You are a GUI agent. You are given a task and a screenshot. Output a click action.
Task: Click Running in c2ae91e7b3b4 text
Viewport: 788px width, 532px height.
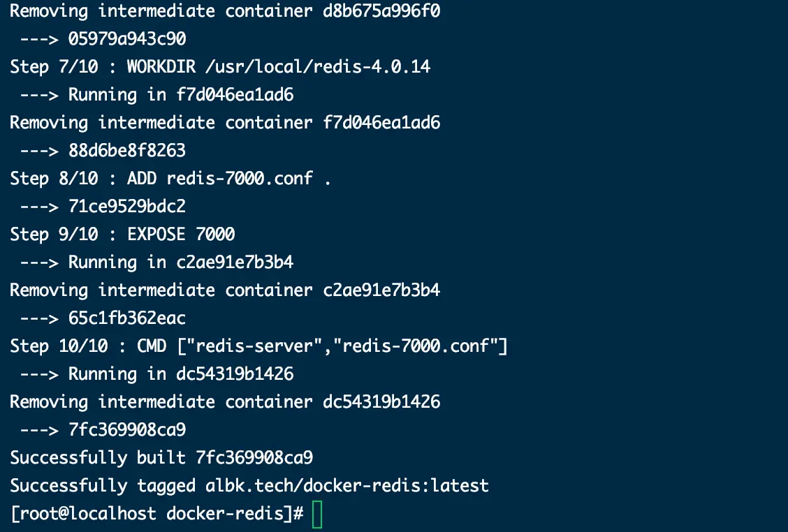pyautogui.click(x=181, y=263)
